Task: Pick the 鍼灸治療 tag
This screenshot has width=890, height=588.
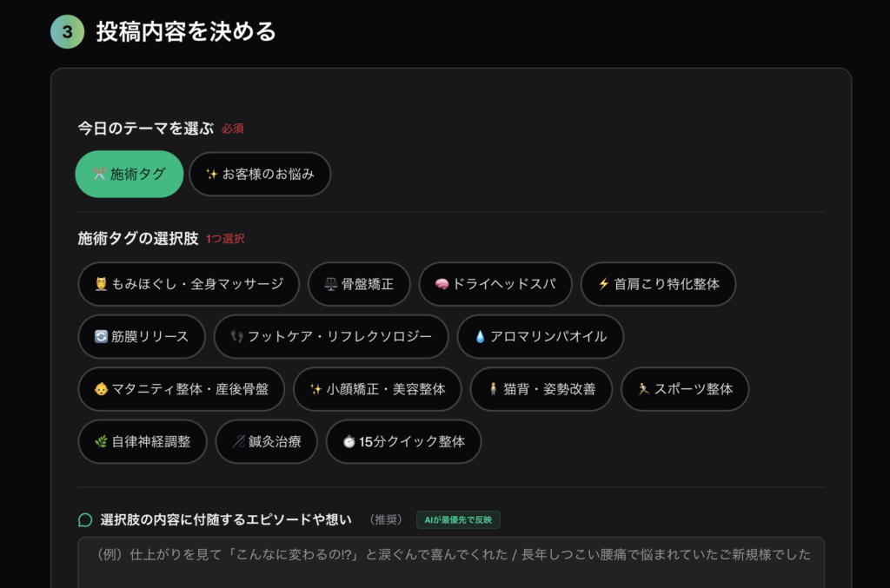Action: [x=266, y=441]
